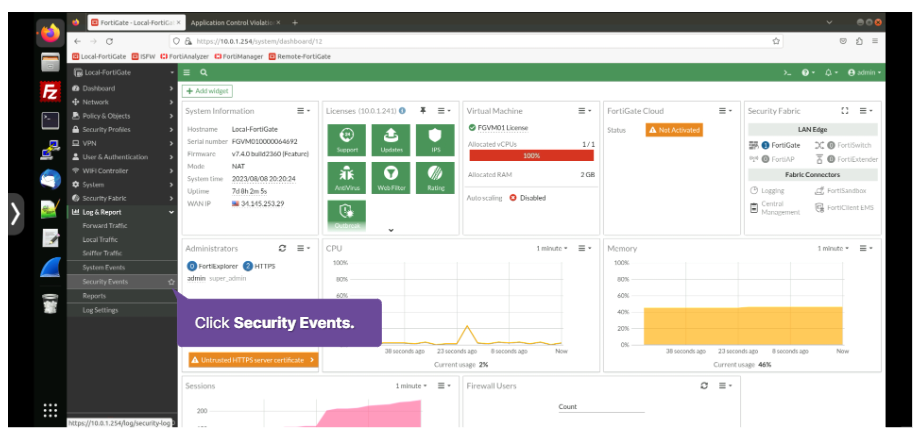Open the Trash from the dock
The width and height of the screenshot is (920, 445).
pyautogui.click(x=50, y=303)
